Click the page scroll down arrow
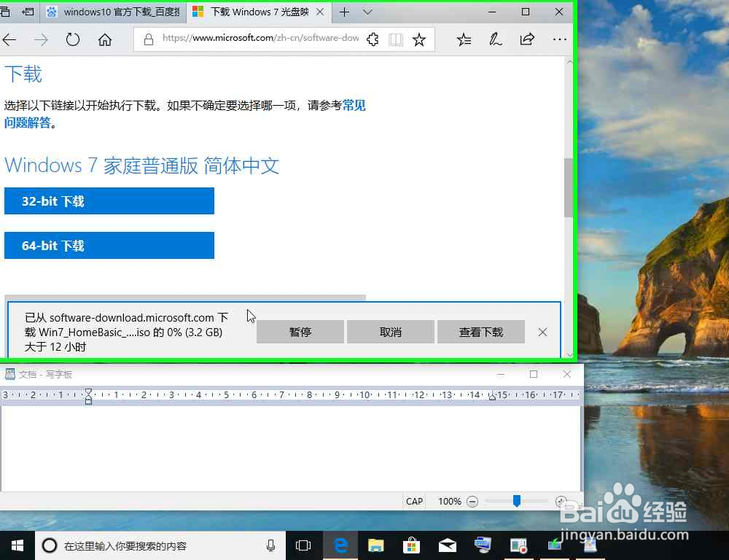The height and width of the screenshot is (560, 729). coord(569,354)
